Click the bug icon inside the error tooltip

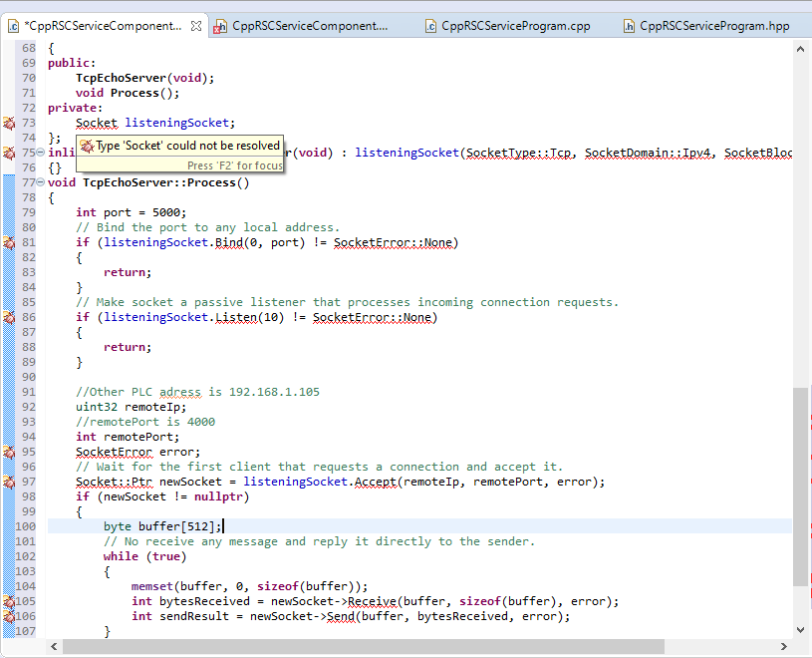pyautogui.click(x=87, y=147)
